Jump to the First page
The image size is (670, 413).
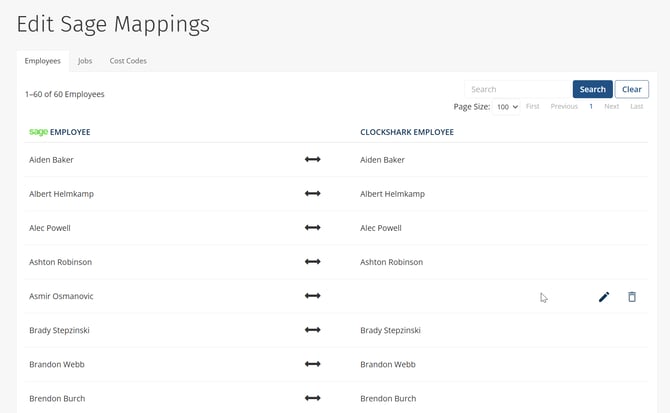tap(533, 106)
